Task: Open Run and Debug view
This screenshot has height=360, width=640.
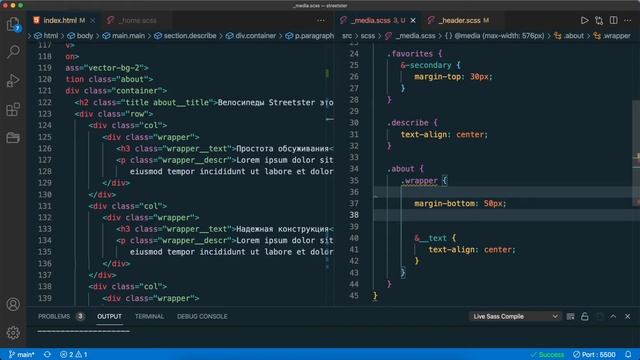Action: pyautogui.click(x=13, y=80)
